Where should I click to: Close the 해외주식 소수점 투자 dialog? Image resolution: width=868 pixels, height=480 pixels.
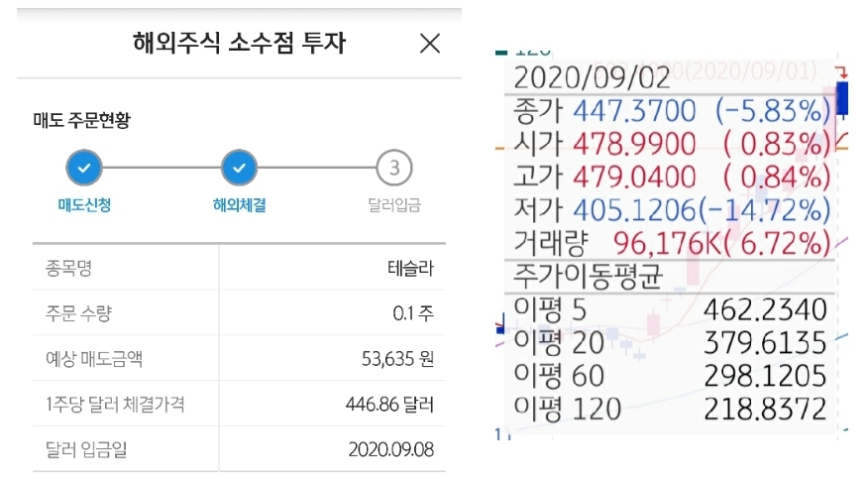[430, 44]
